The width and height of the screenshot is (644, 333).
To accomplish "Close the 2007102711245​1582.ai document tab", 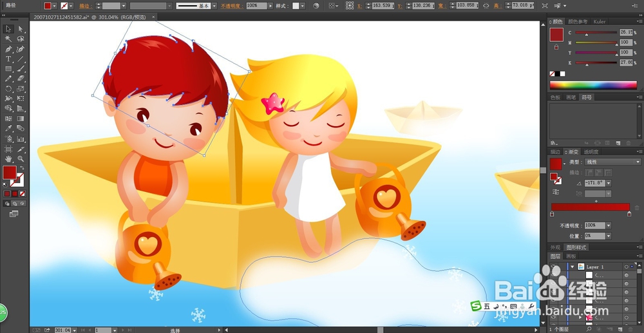I will [154, 17].
